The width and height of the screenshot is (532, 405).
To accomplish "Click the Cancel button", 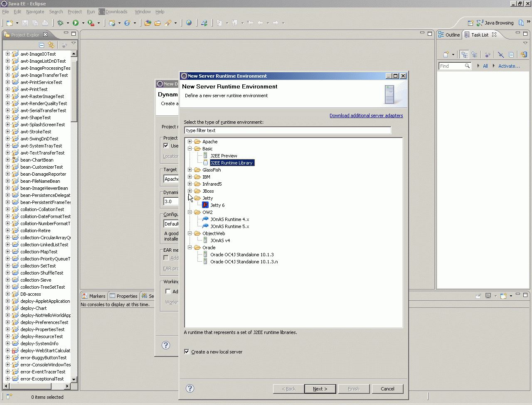I will (387, 389).
